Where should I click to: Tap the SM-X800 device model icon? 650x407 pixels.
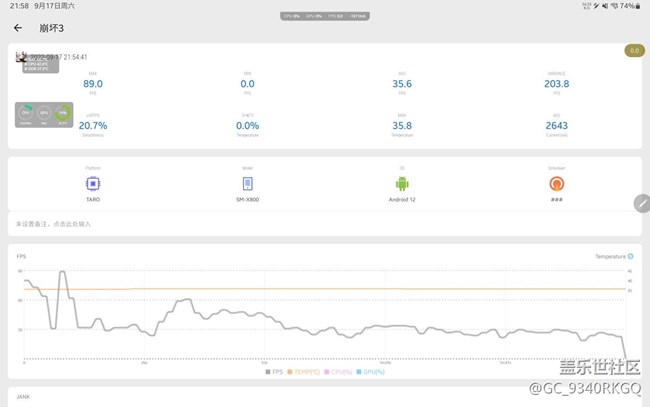(x=248, y=184)
